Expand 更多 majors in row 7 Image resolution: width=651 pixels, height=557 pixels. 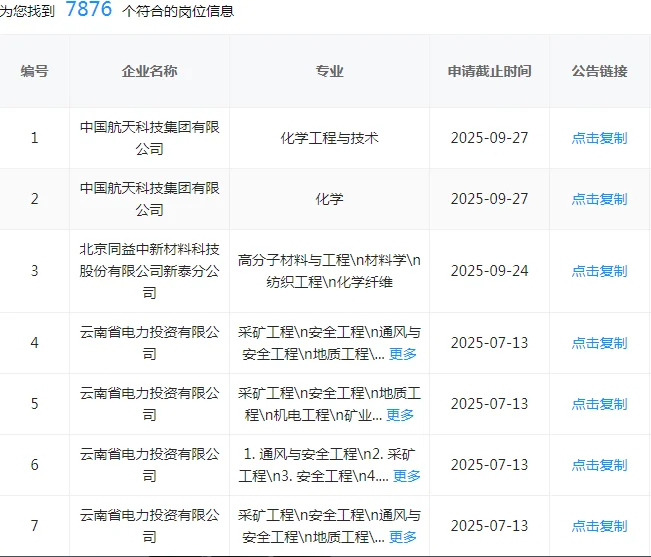(x=403, y=537)
